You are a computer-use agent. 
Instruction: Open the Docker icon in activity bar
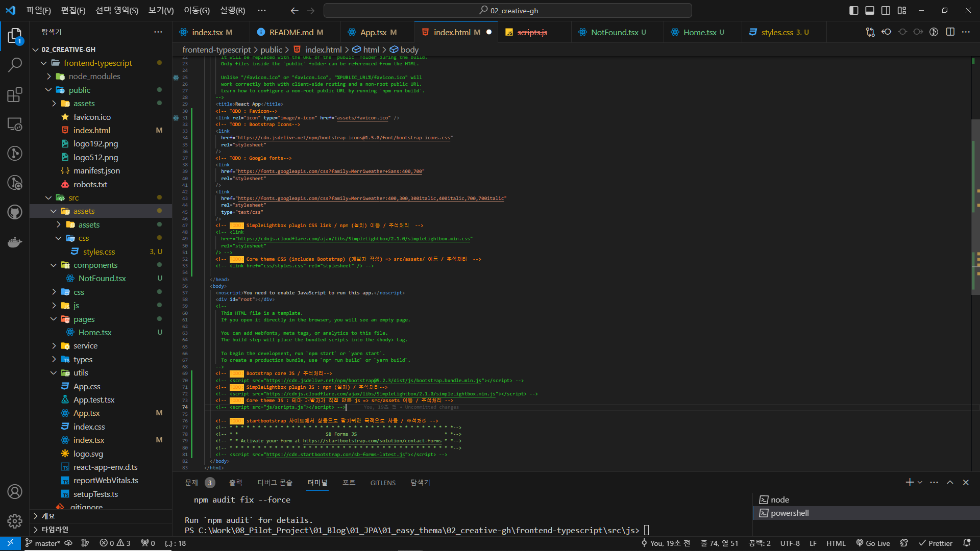[15, 242]
